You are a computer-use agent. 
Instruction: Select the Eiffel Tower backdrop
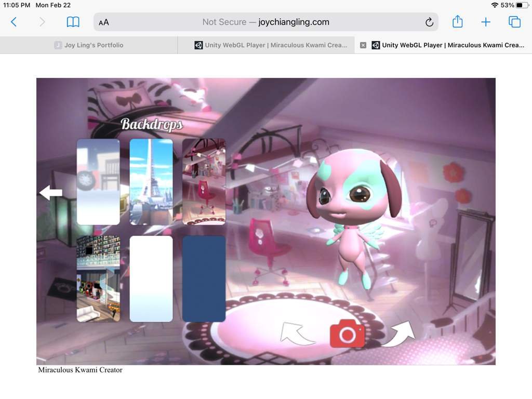(151, 182)
